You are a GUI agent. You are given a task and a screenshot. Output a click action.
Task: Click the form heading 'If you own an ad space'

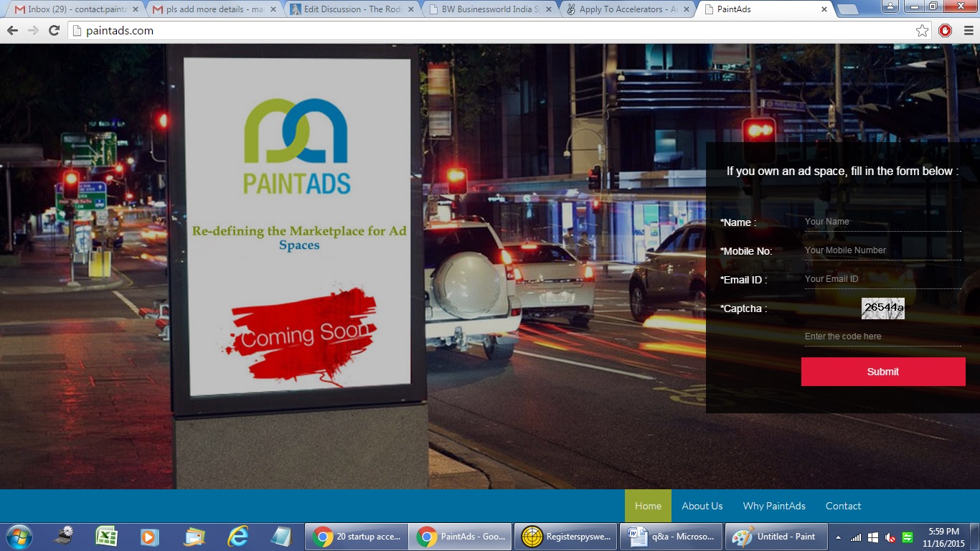(842, 171)
